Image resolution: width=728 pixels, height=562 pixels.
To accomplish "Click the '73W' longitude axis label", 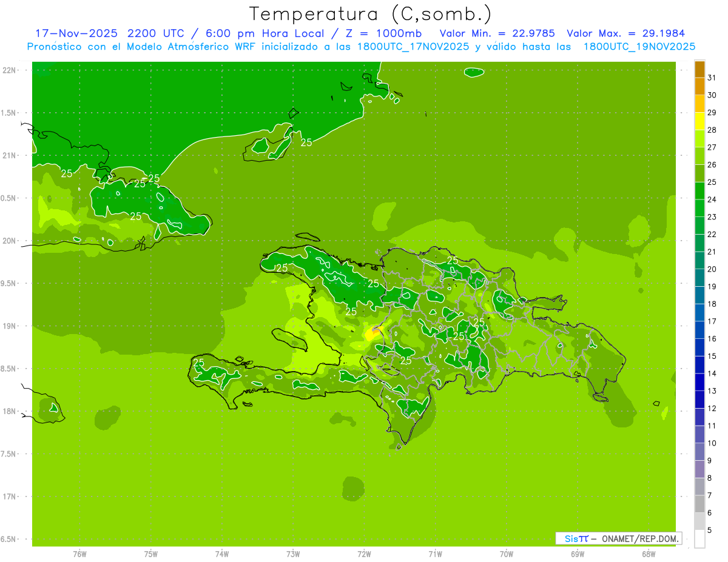I will tap(293, 554).
